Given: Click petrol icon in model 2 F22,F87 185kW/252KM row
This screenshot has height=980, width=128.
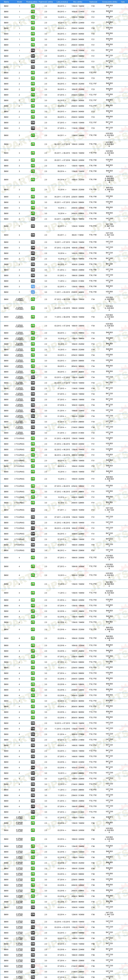Looking at the screenshot, I should point(33,84).
